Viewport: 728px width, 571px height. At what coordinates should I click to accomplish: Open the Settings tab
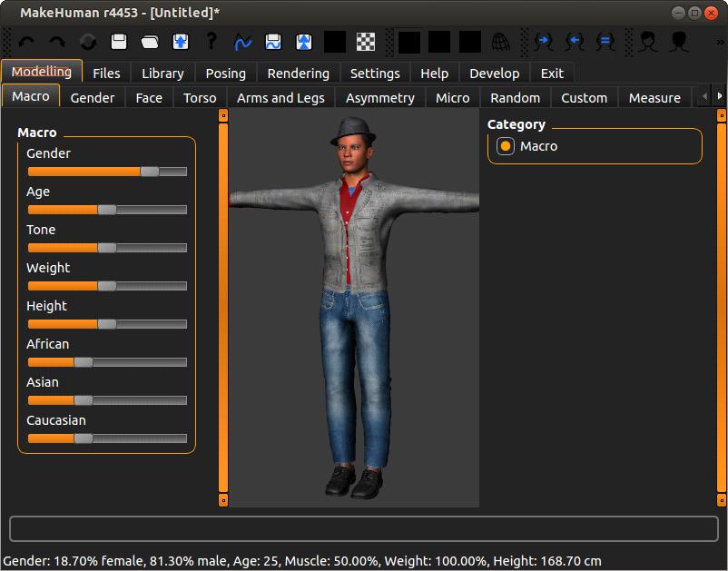point(375,74)
